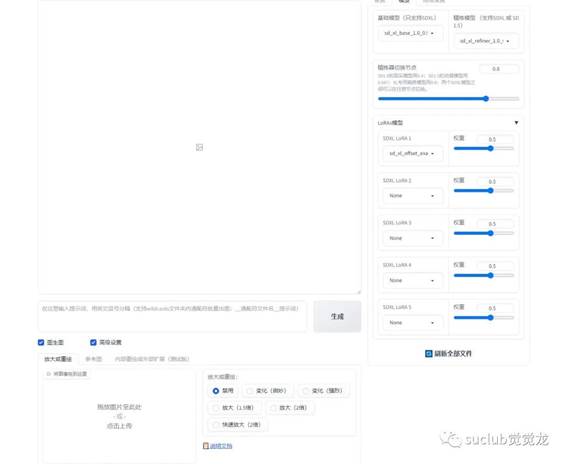The width and height of the screenshot is (567, 464).
Task: Open the SDXL LoRA 1 sd_xl_offset dropdown
Action: coord(412,154)
